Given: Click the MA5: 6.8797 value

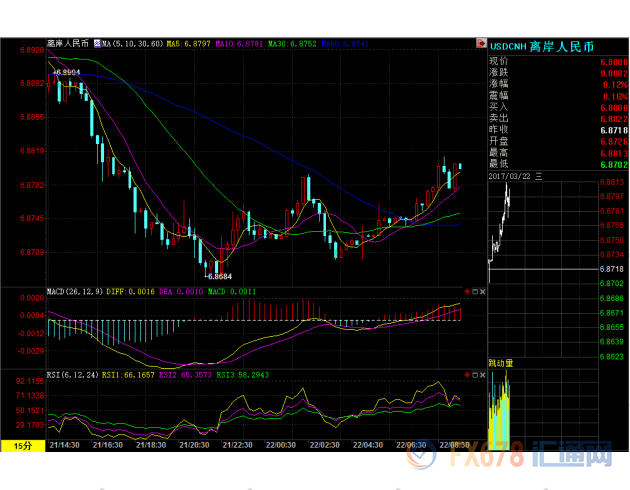Looking at the screenshot, I should (188, 43).
